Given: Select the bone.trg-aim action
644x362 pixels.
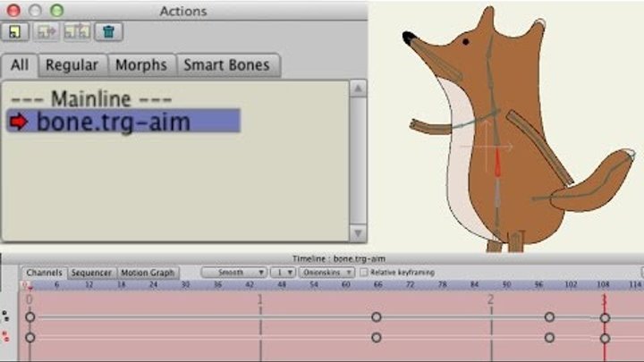Looking at the screenshot, I should pos(113,122).
